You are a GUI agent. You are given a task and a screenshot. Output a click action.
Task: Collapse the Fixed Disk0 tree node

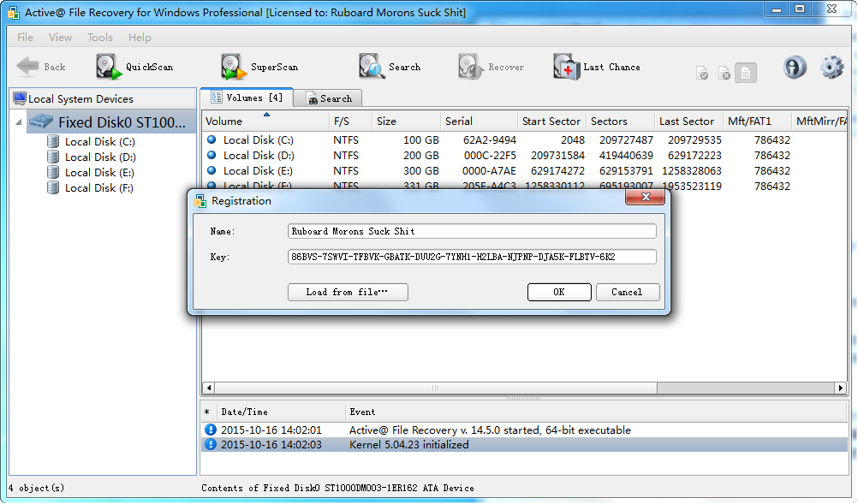click(x=20, y=122)
